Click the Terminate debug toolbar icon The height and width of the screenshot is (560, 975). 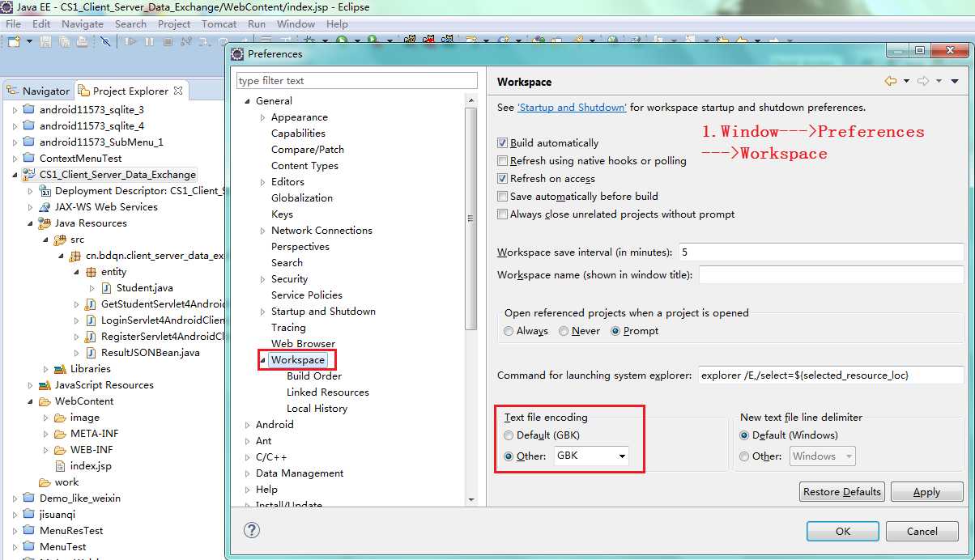click(167, 41)
